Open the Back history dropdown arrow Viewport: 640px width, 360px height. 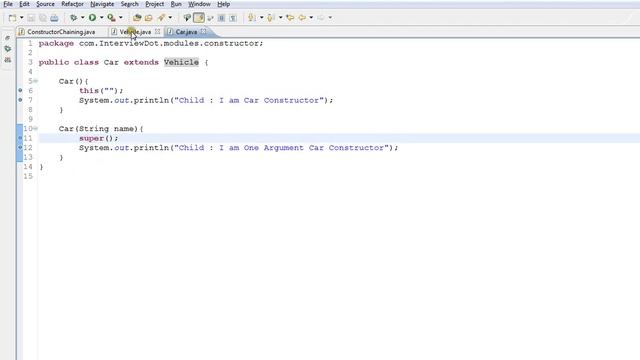point(311,18)
